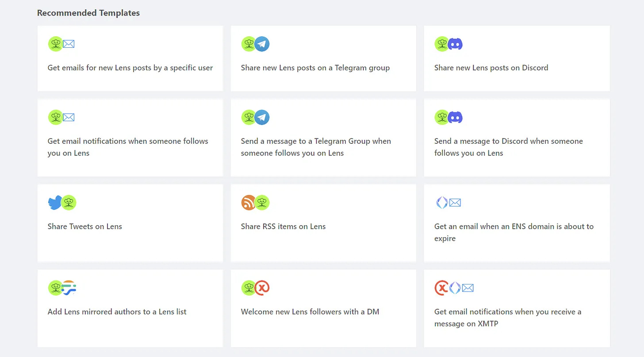Click ENS diamond icon on the domain expiry card
The image size is (644, 357).
pos(442,203)
